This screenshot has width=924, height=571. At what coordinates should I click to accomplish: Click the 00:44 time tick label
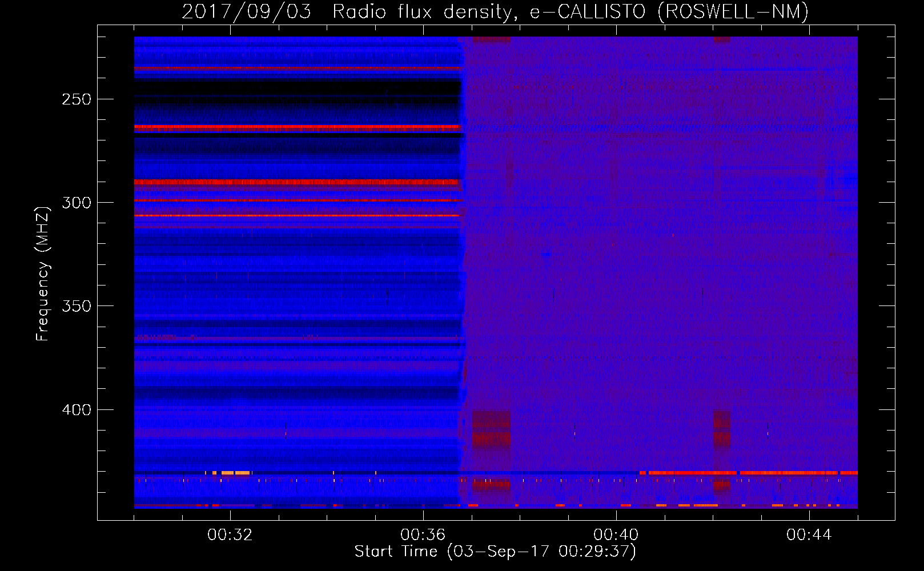coord(809,535)
